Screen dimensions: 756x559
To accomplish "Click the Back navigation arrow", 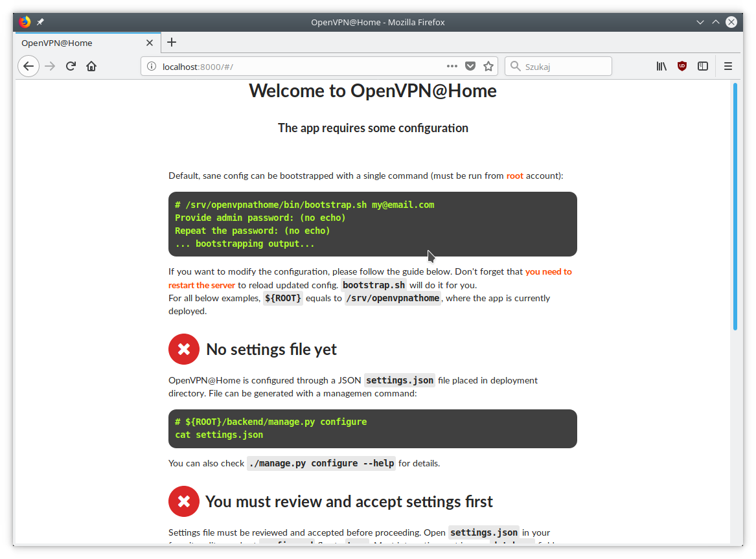I will (29, 66).
